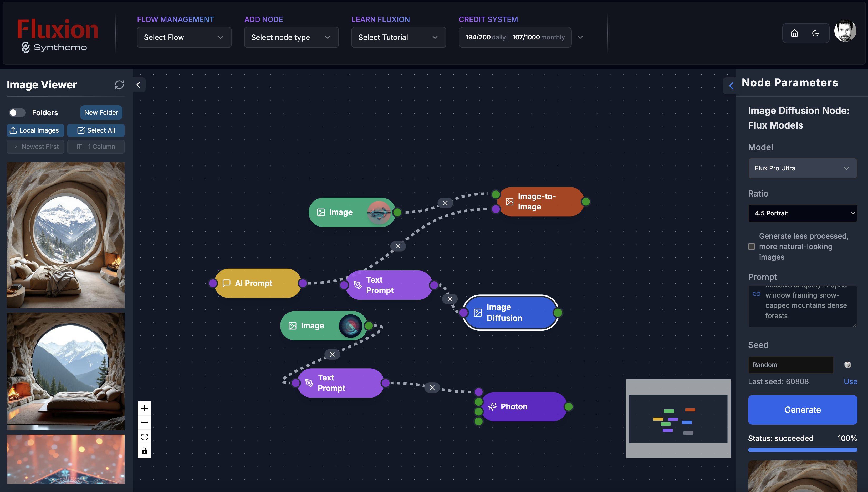Toggle dark mode with the moon icon
Screen dimensions: 868x492
click(x=815, y=33)
